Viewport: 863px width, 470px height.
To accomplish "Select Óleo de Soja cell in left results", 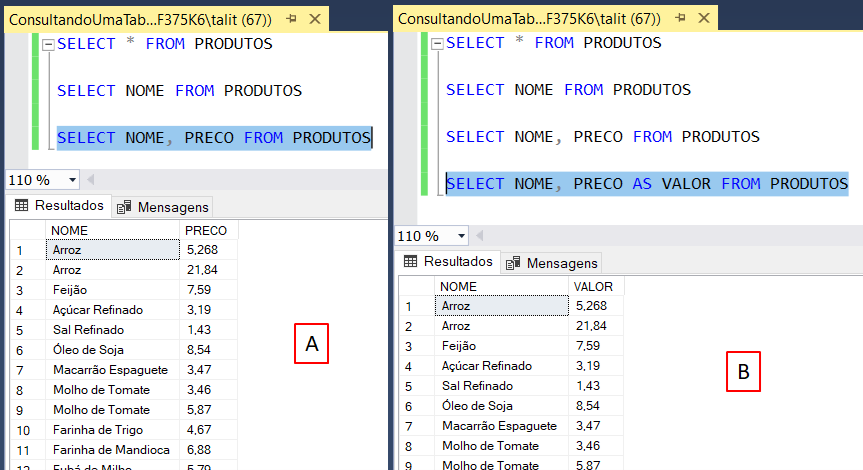I will click(x=113, y=349).
